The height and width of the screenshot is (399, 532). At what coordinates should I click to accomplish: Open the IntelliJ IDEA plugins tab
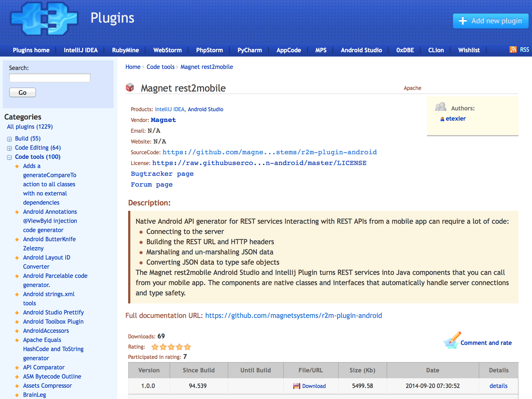81,50
